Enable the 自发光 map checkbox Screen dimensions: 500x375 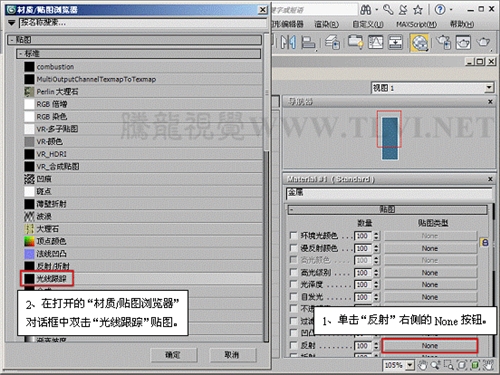[294, 297]
